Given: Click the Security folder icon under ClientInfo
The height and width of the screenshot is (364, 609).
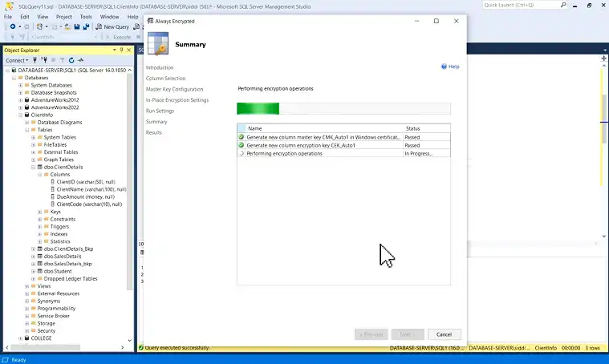Looking at the screenshot, I should coord(34,331).
